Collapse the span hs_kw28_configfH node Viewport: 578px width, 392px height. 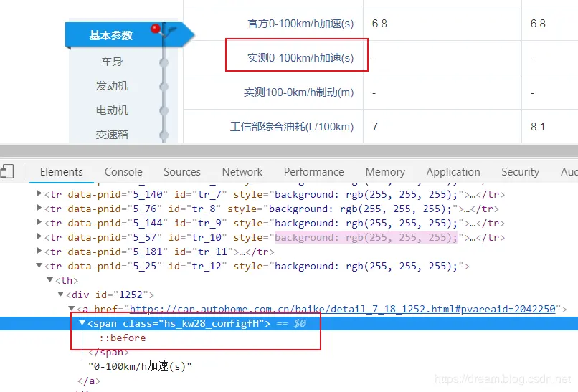(x=82, y=322)
